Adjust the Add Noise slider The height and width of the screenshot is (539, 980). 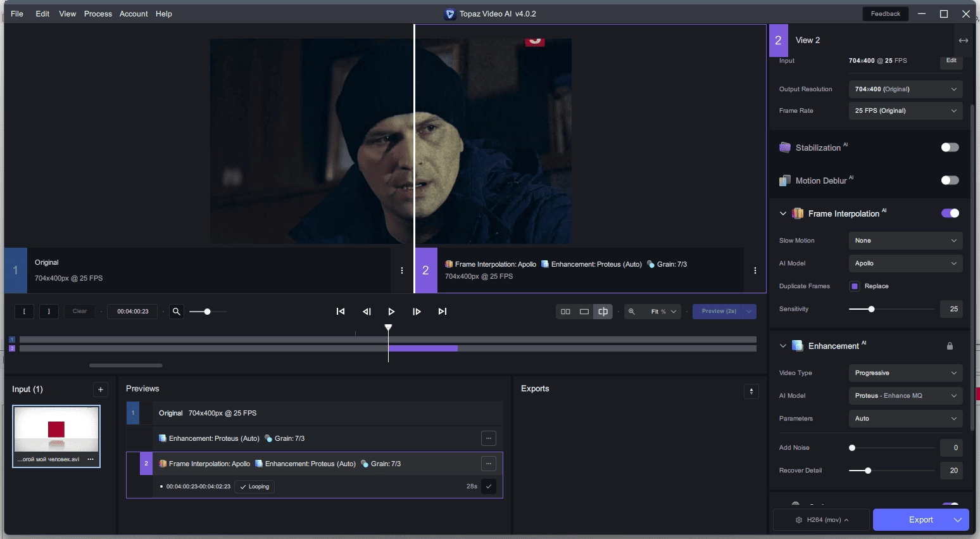(x=891, y=448)
